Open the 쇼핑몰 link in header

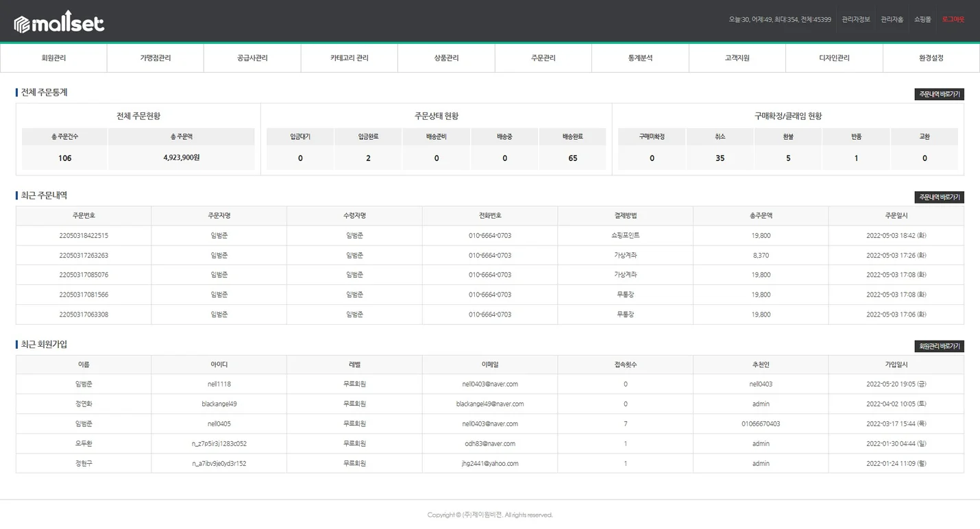coord(922,19)
